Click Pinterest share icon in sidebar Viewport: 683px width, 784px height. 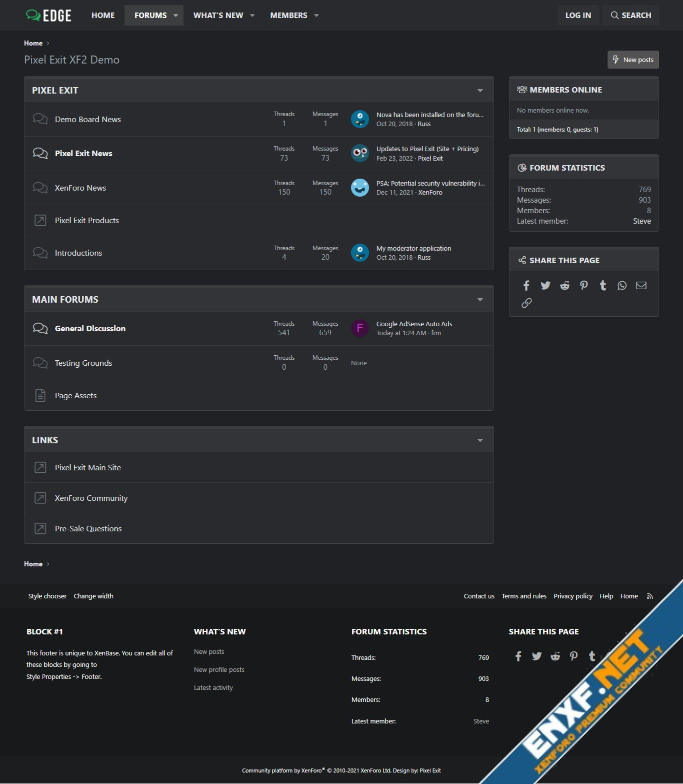point(583,286)
